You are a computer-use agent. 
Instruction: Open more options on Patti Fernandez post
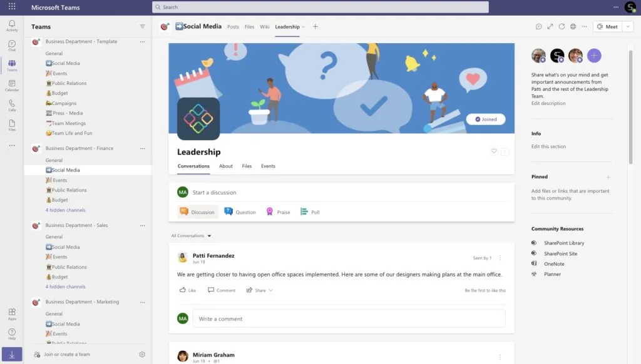[500, 258]
